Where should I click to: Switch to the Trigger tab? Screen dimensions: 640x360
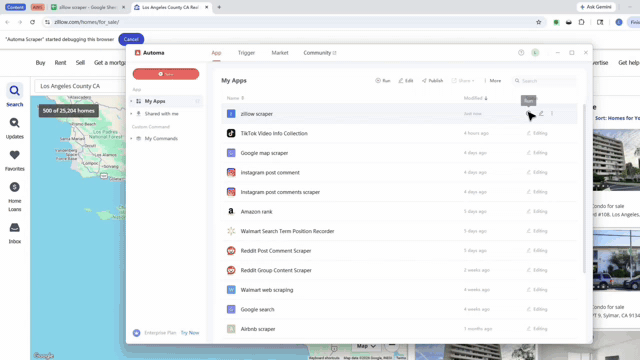[246, 53]
